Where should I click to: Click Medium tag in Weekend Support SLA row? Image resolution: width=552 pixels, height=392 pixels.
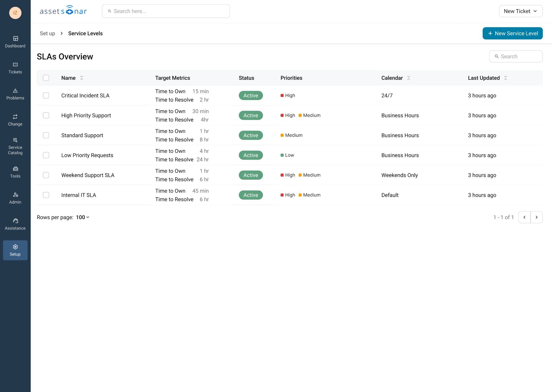coord(310,175)
